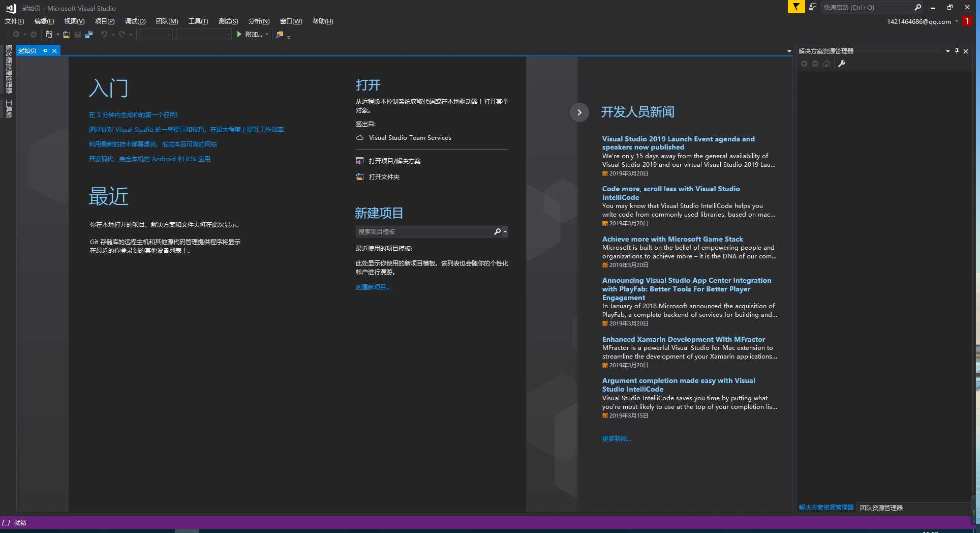The height and width of the screenshot is (533, 980).
Task: Open the New Project dropdown arrow in toolbar
Action: coord(57,35)
